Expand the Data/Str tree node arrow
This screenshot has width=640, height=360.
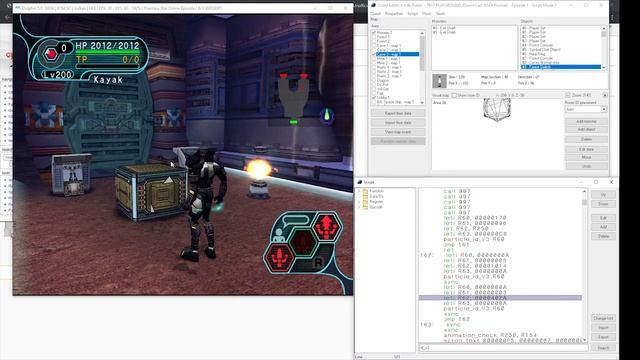click(360, 196)
